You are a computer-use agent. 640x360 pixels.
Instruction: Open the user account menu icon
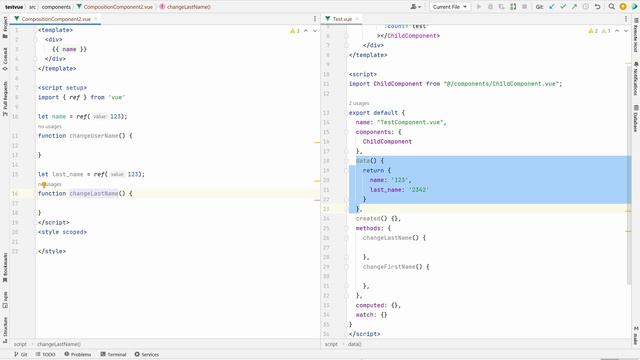pos(416,7)
